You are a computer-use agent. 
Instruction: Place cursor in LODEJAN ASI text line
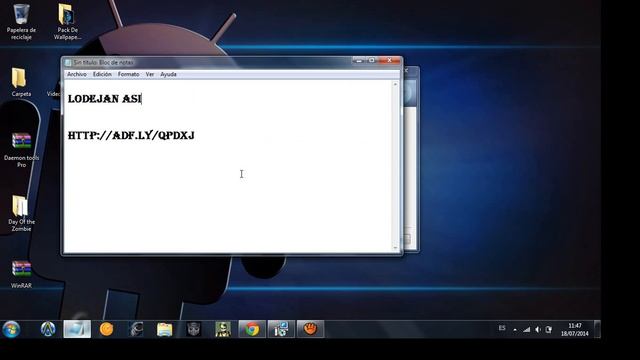(104, 99)
